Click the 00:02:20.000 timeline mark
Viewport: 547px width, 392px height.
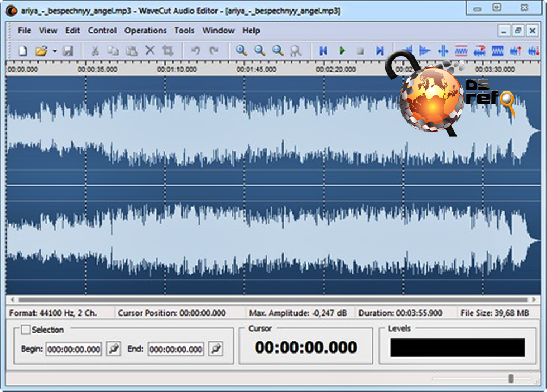pos(335,69)
